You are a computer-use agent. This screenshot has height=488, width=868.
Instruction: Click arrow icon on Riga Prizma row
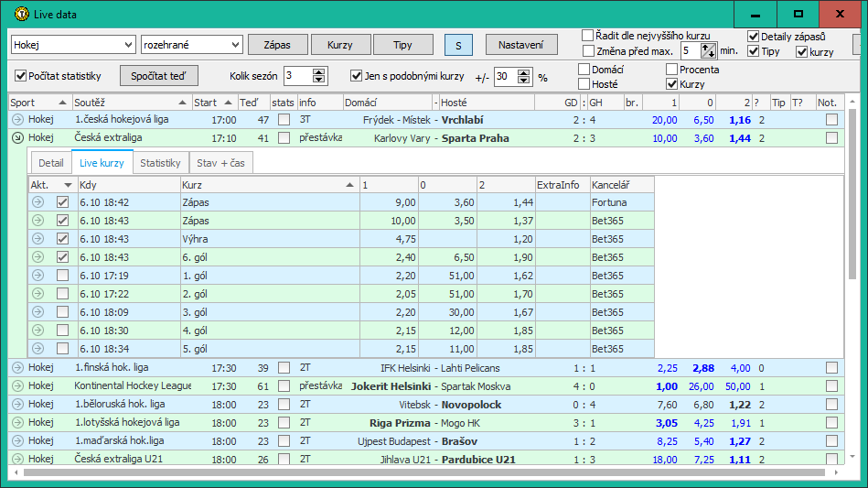17,423
